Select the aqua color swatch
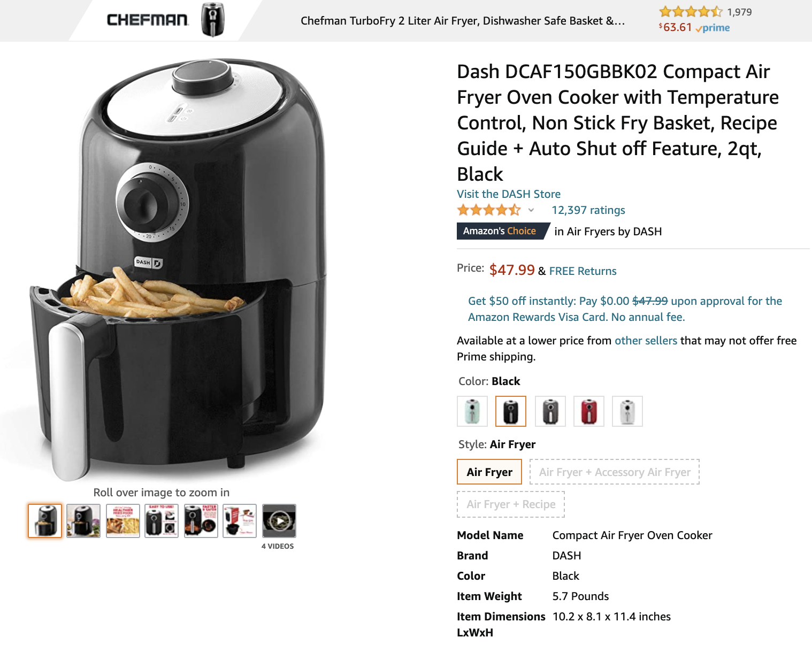This screenshot has width=812, height=645. (x=472, y=411)
